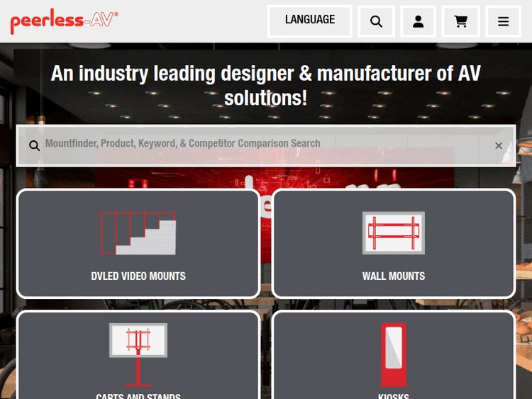Select the red kiosk icon
Viewport: 532px width, 399px height.
point(393,354)
